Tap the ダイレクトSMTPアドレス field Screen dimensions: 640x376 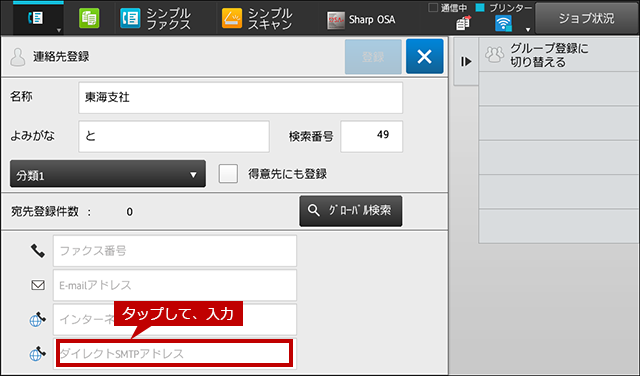(175, 353)
